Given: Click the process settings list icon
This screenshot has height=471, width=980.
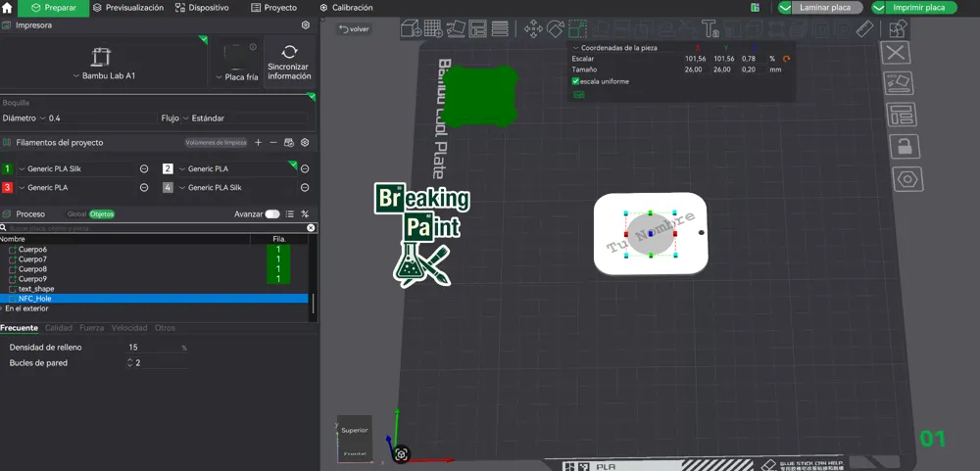Looking at the screenshot, I should [x=289, y=214].
